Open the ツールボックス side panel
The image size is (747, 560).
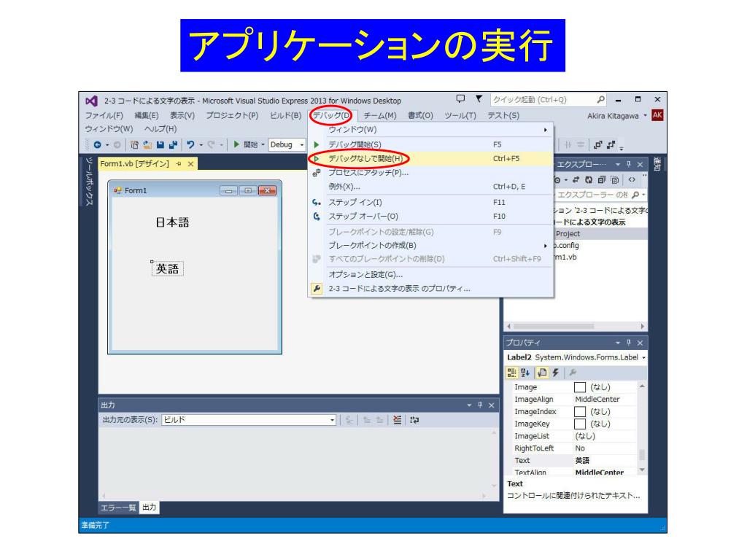[88, 182]
